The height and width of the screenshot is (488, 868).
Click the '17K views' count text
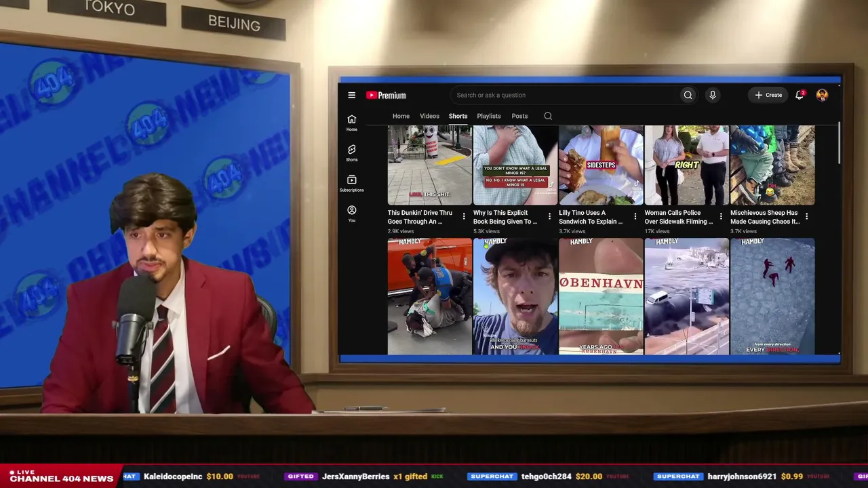pyautogui.click(x=657, y=231)
